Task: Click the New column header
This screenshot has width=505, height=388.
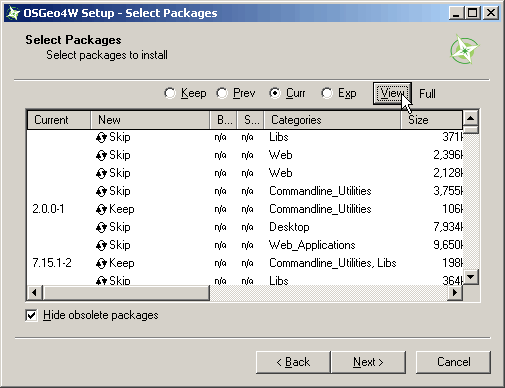Action: pyautogui.click(x=150, y=120)
